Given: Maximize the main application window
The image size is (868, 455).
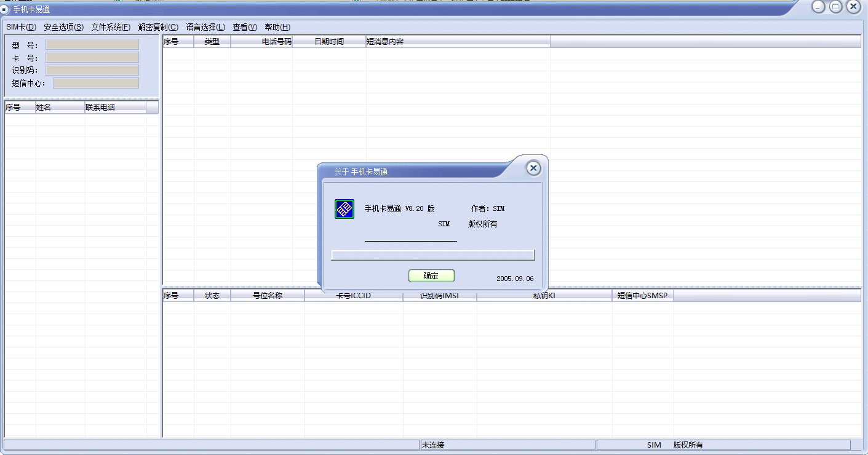Looking at the screenshot, I should pyautogui.click(x=835, y=7).
